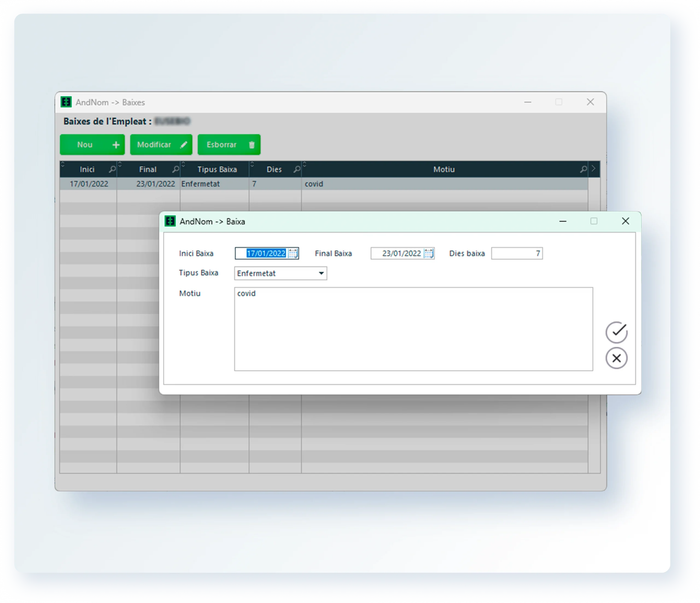
Task: Click the Dies baixa number field
Action: [x=517, y=253]
